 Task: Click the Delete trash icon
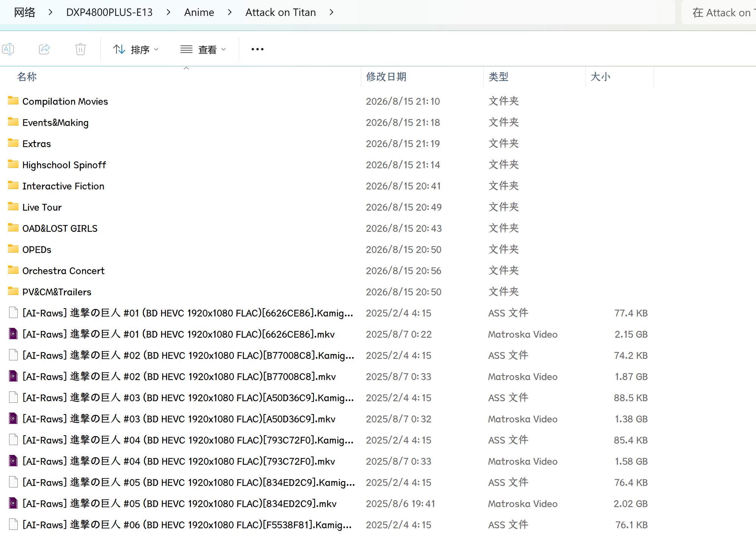tap(81, 49)
